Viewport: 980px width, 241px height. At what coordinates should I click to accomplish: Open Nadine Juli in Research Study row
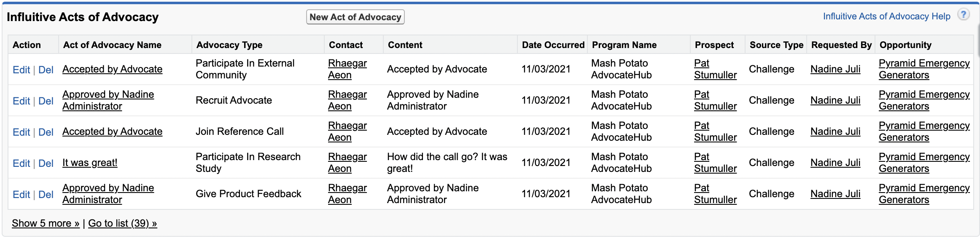click(x=835, y=163)
